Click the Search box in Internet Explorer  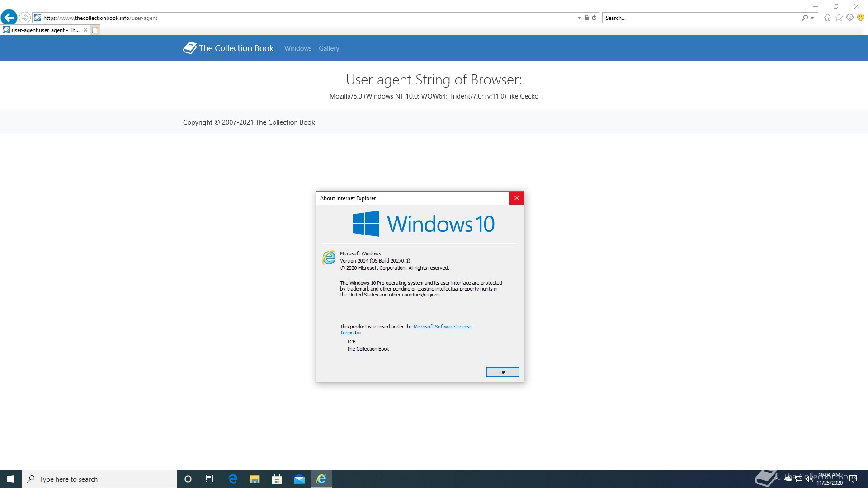point(701,18)
